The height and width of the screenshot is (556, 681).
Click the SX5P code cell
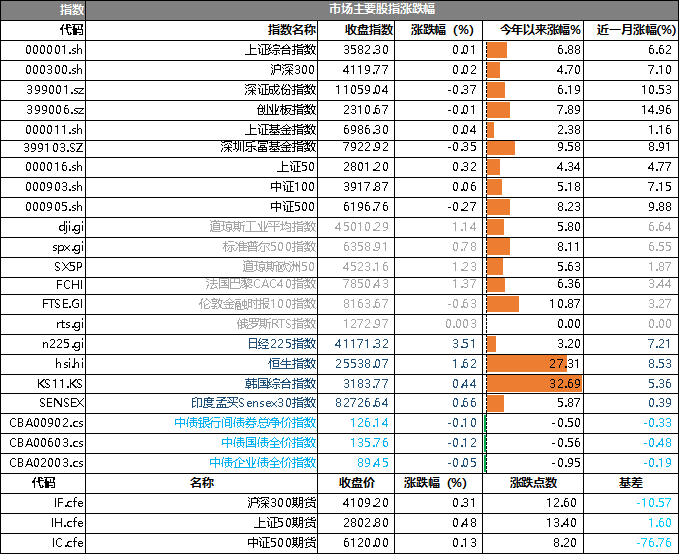point(43,267)
